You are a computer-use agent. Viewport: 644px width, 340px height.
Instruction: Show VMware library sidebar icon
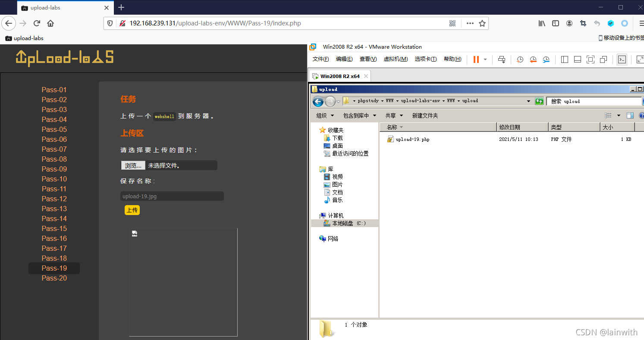pyautogui.click(x=564, y=59)
